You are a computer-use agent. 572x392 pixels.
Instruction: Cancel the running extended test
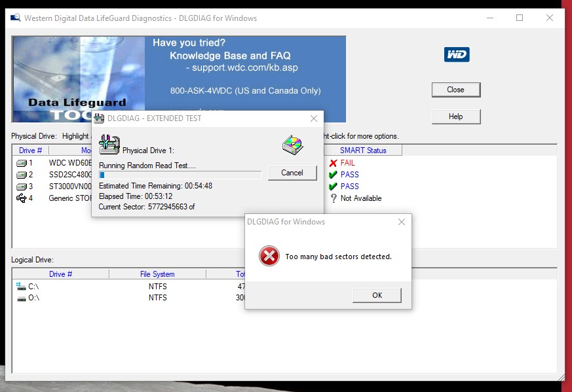point(292,173)
